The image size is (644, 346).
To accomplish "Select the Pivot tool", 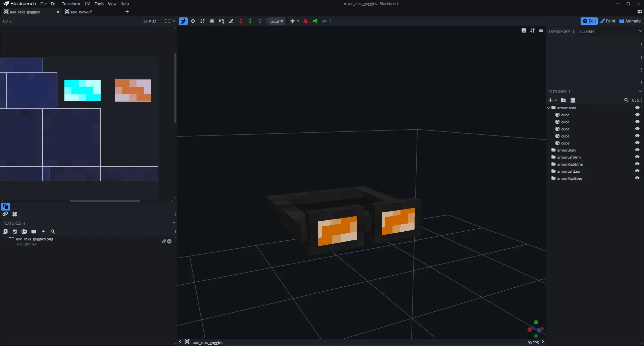I will (212, 21).
